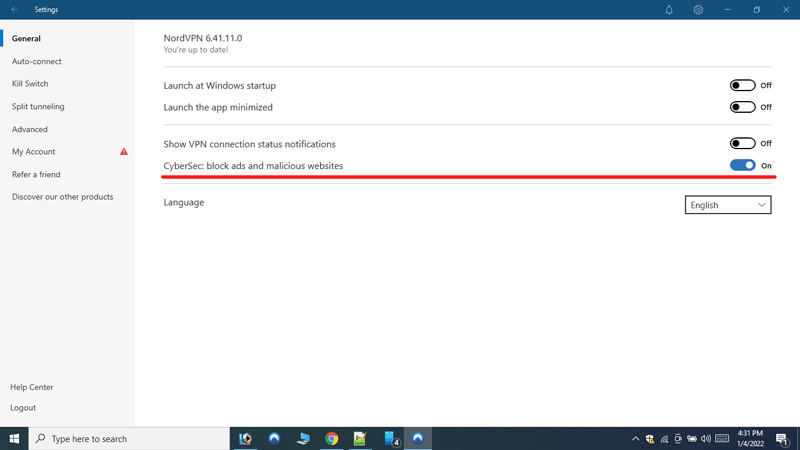800x450 pixels.
Task: Open Refer a friend
Action: click(x=36, y=174)
